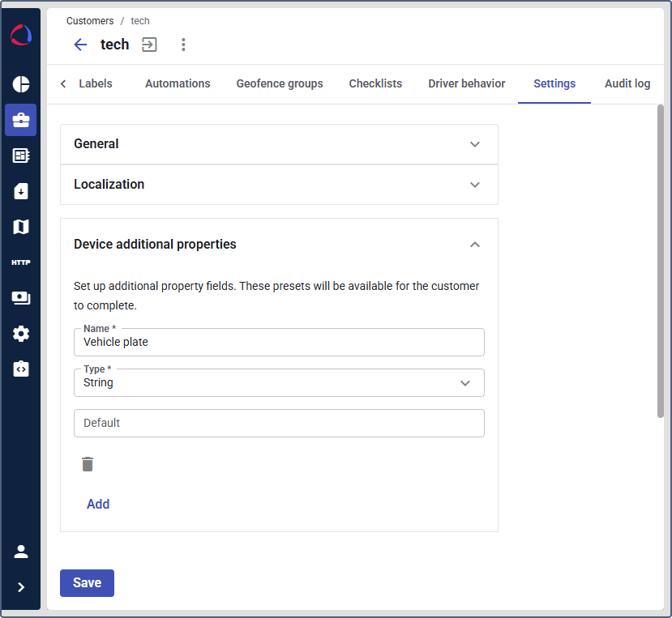
Task: Expand the General settings section
Action: (279, 144)
